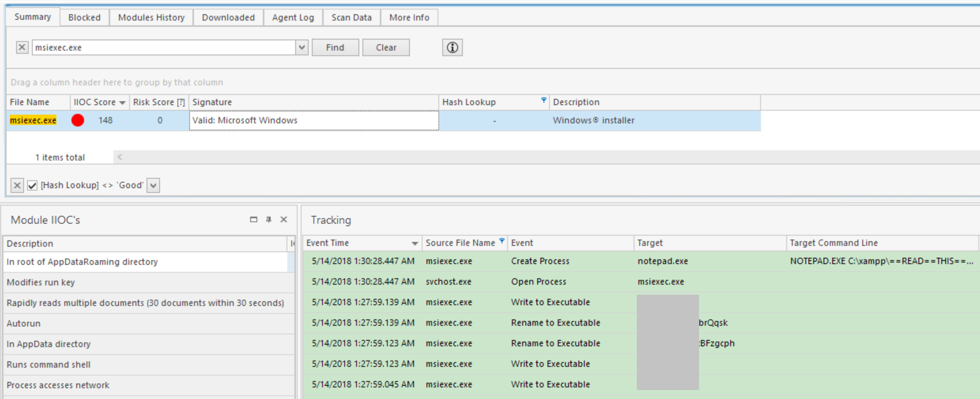Switch to the Modules History tab

(x=151, y=17)
